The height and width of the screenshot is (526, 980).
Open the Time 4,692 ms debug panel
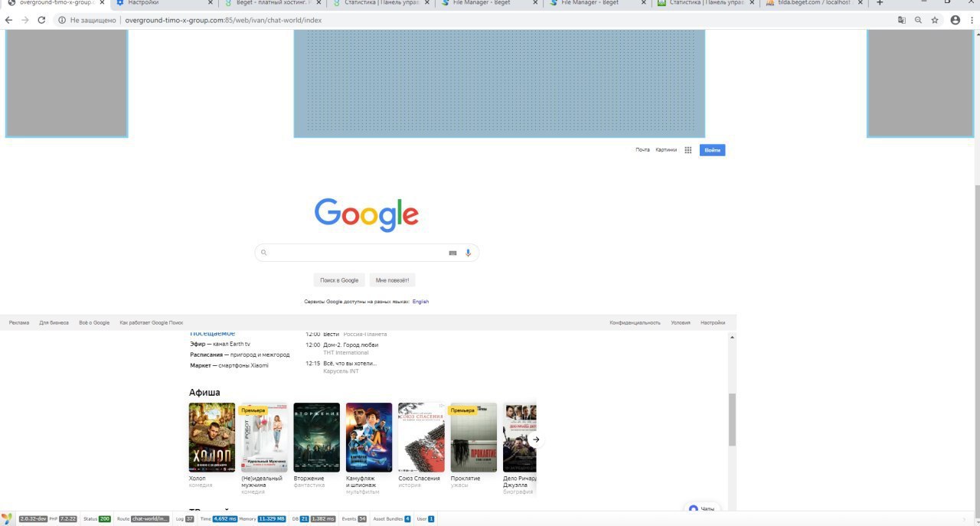click(218, 519)
